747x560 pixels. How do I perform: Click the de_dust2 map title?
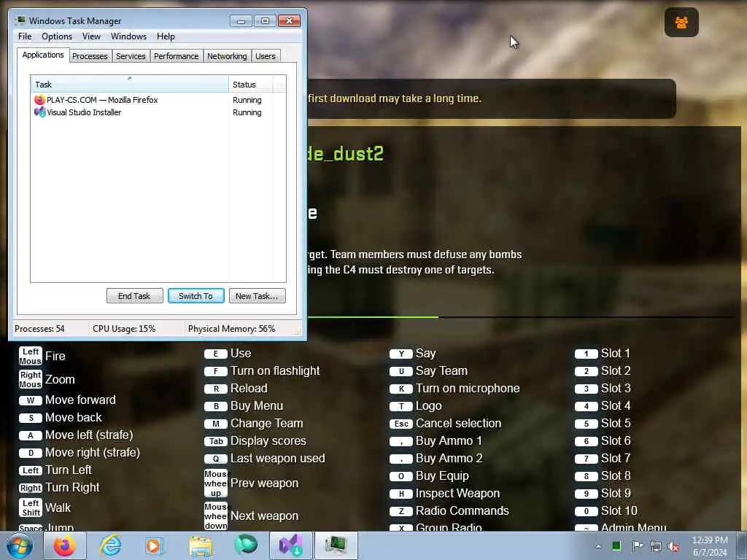(x=345, y=154)
